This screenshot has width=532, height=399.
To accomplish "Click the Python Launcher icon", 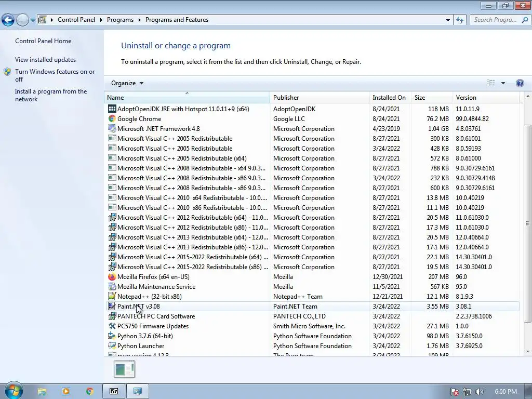I will 112,345.
